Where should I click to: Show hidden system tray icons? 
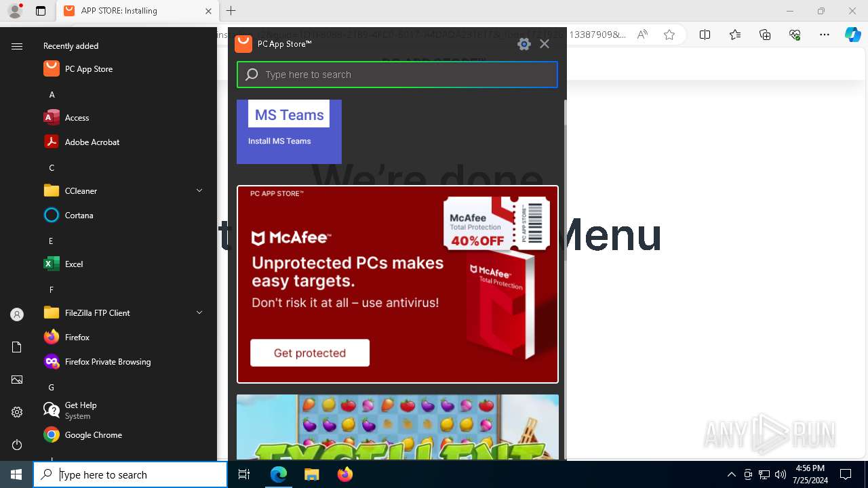pyautogui.click(x=731, y=474)
